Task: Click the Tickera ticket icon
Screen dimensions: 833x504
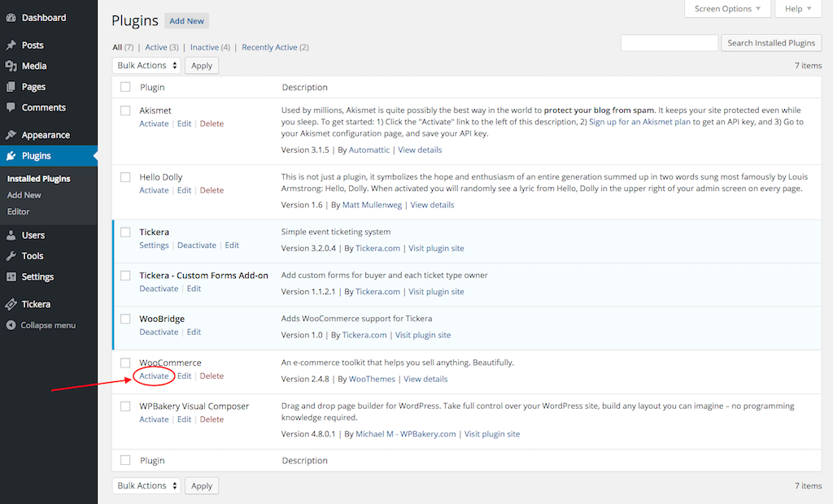Action: (11, 304)
